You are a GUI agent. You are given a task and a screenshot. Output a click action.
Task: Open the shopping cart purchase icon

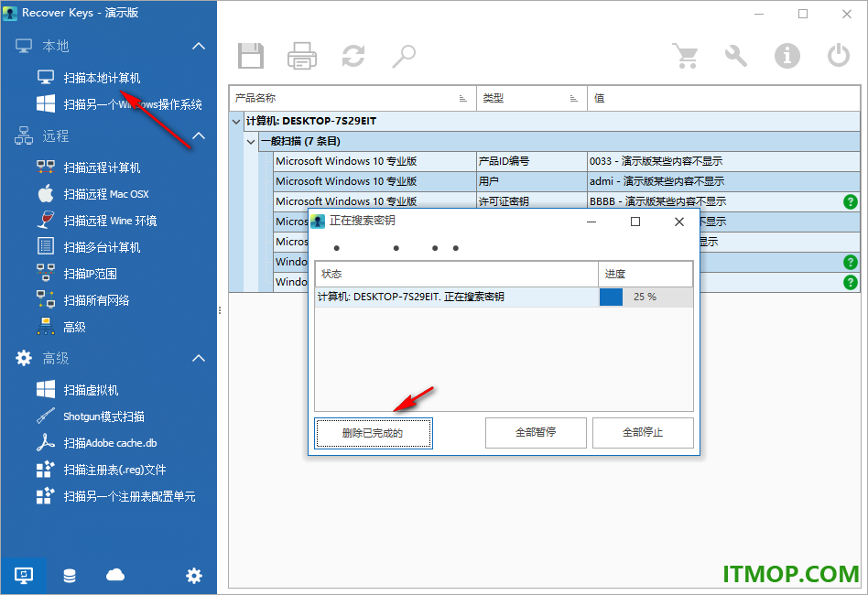coord(685,56)
